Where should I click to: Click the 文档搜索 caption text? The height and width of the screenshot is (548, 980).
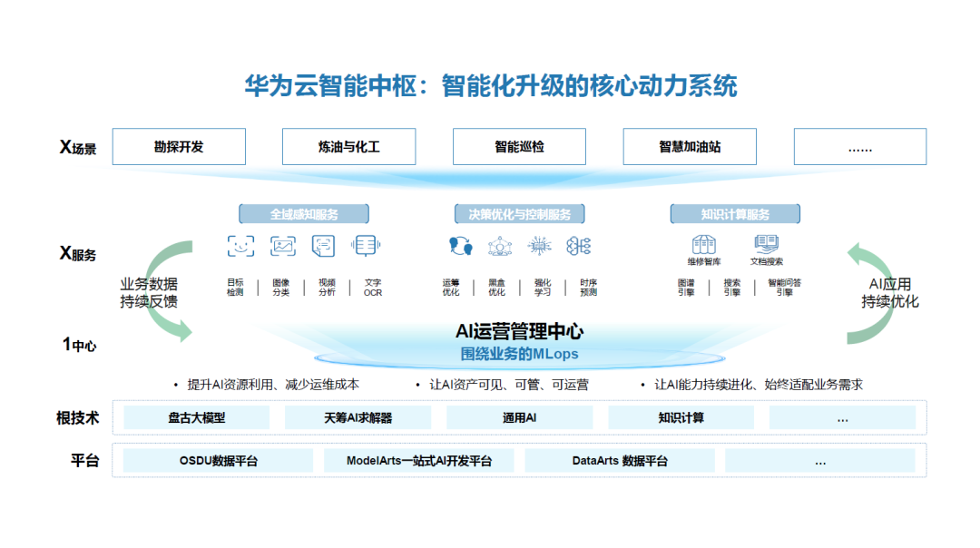(766, 261)
